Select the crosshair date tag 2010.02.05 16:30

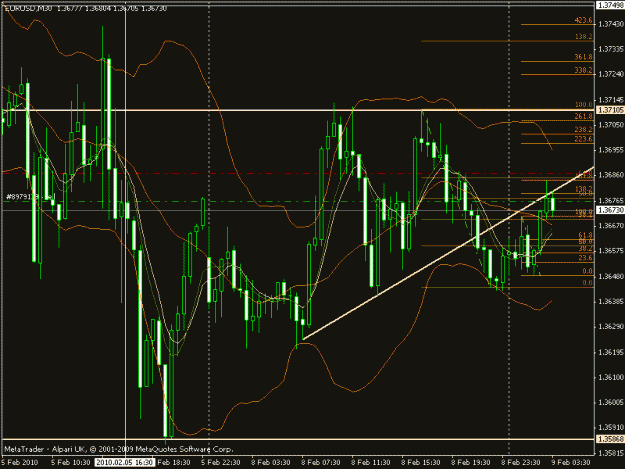[124, 463]
